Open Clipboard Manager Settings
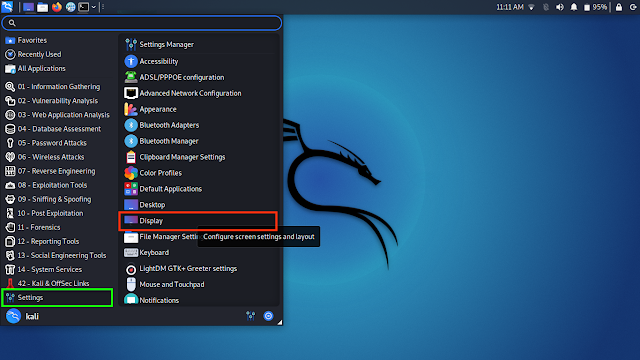The height and width of the screenshot is (360, 640). pyautogui.click(x=199, y=157)
